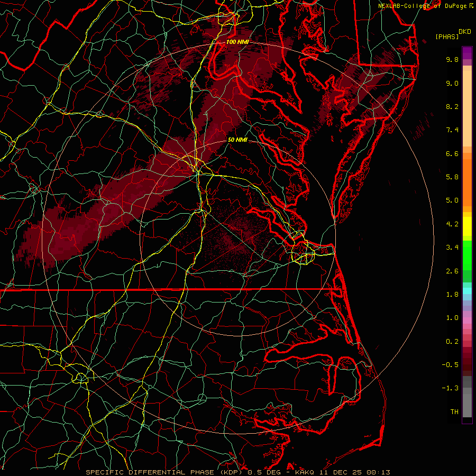Click the SPECIFIC DIFFERENTIAL PHASE (KDP) caption

point(165,472)
